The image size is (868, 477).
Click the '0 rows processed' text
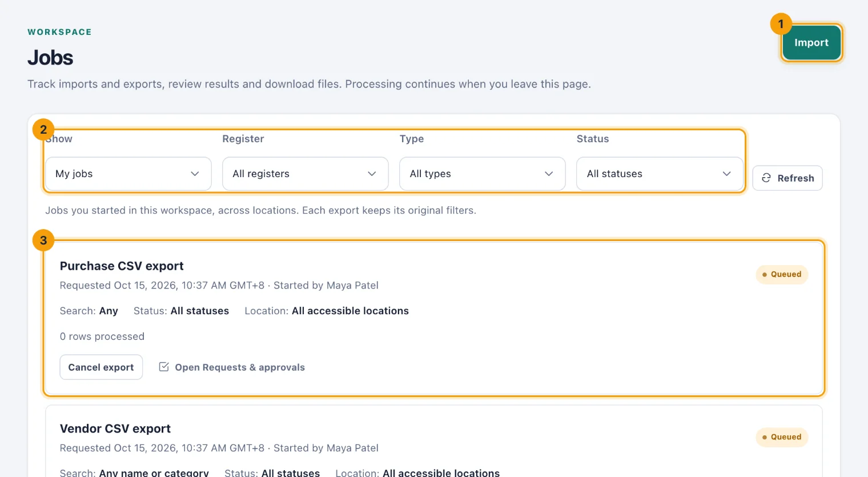[x=102, y=336]
